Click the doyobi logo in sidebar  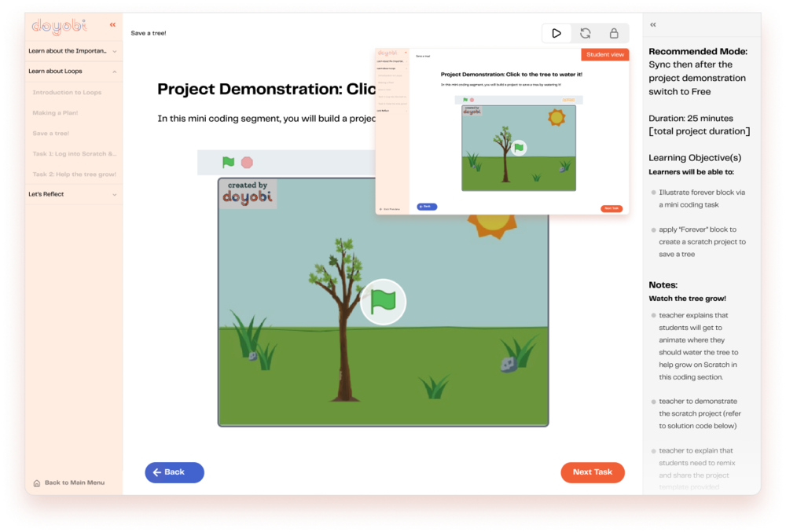point(58,26)
